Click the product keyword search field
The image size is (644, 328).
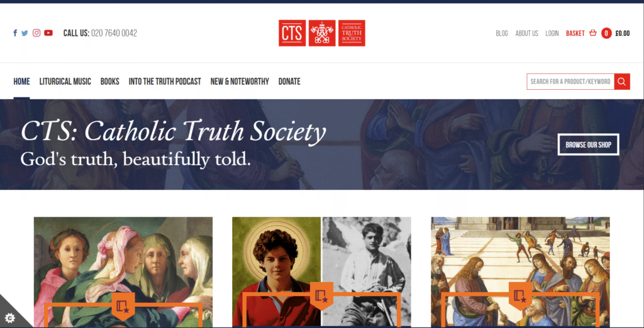click(x=570, y=81)
